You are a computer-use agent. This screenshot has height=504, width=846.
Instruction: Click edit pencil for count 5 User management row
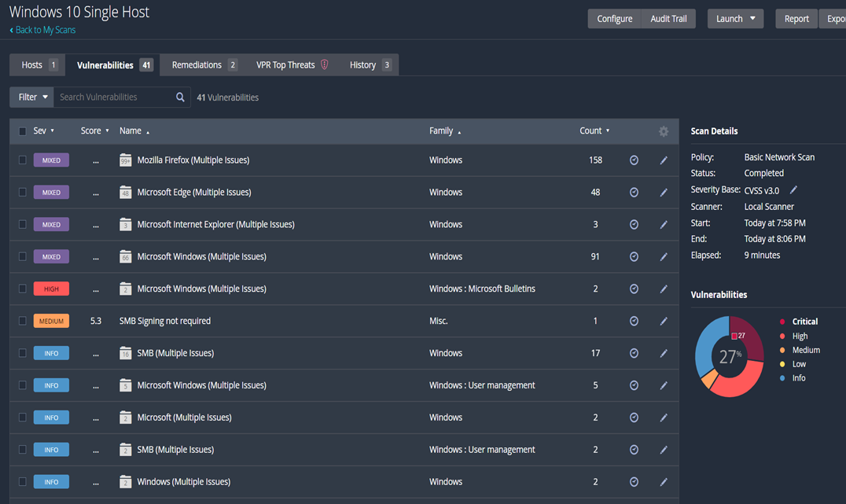pos(664,385)
